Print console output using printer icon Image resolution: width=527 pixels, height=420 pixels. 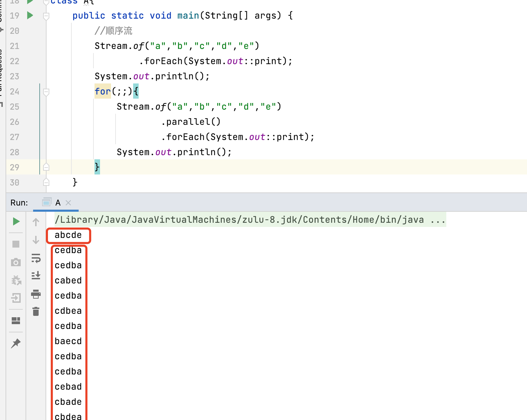click(36, 294)
